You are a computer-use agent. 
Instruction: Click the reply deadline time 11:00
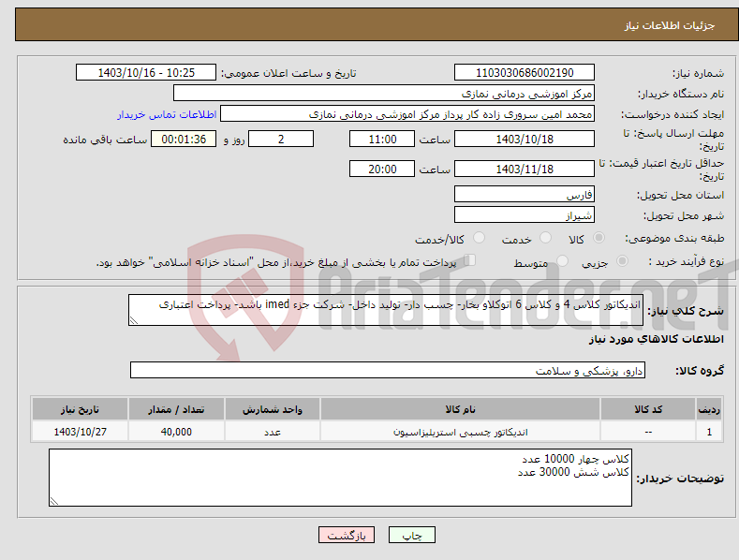pyautogui.click(x=382, y=139)
